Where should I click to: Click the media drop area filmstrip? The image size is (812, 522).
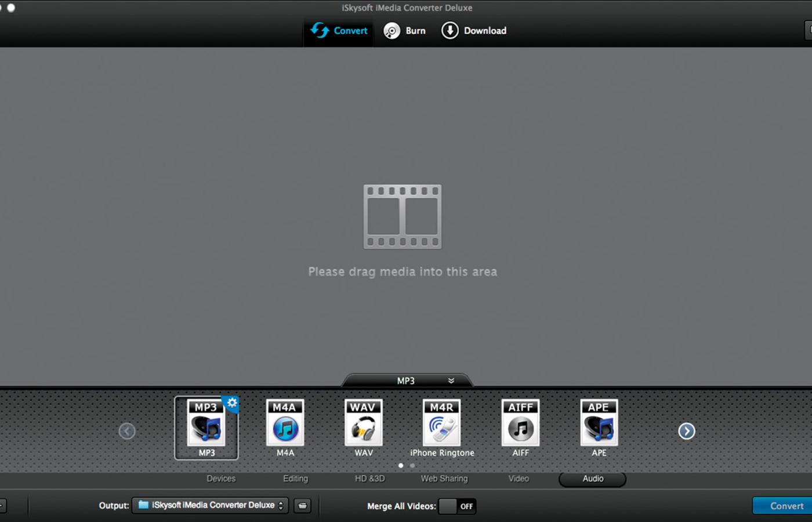tap(403, 217)
